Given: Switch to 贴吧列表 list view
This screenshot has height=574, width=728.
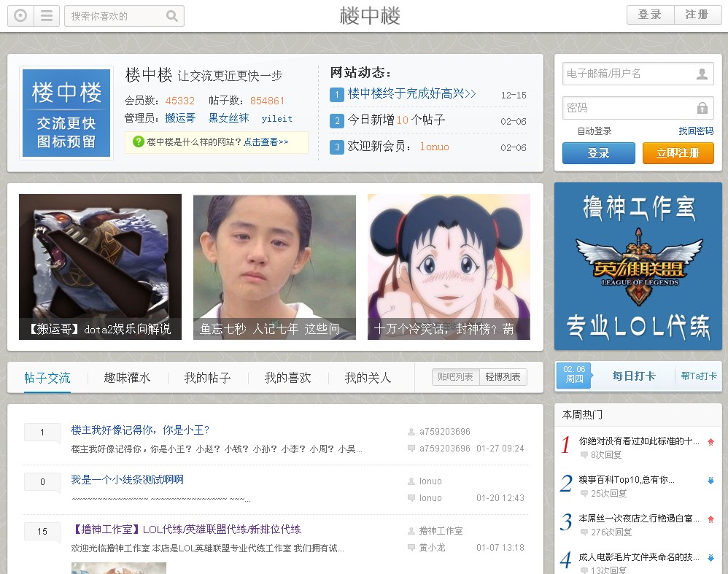Looking at the screenshot, I should click(456, 377).
